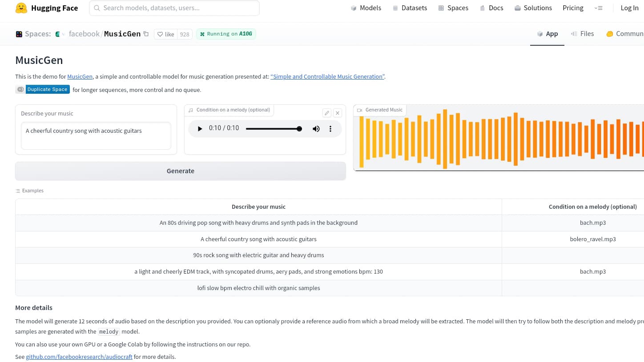Click the Generate button
644x362 pixels.
click(x=181, y=171)
